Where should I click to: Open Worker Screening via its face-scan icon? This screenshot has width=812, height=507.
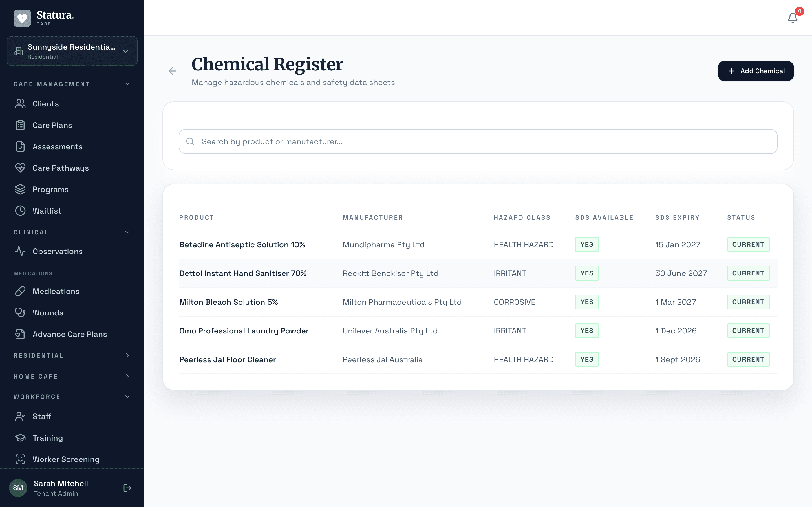coord(20,459)
